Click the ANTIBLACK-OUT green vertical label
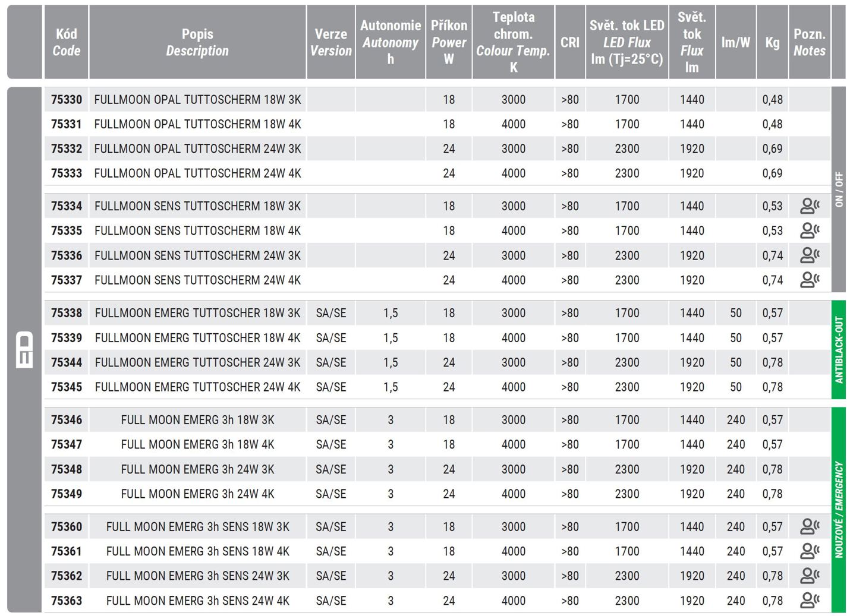The image size is (850, 616). tap(839, 349)
